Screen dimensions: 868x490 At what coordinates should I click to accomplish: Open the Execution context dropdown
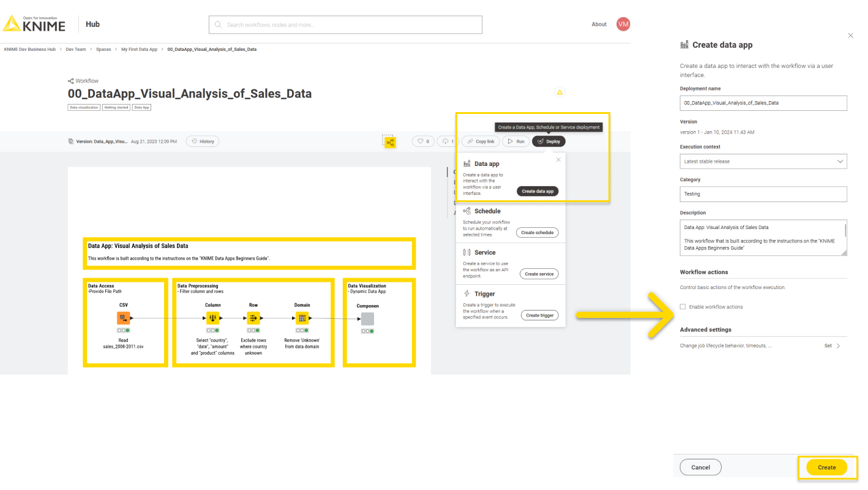(763, 162)
